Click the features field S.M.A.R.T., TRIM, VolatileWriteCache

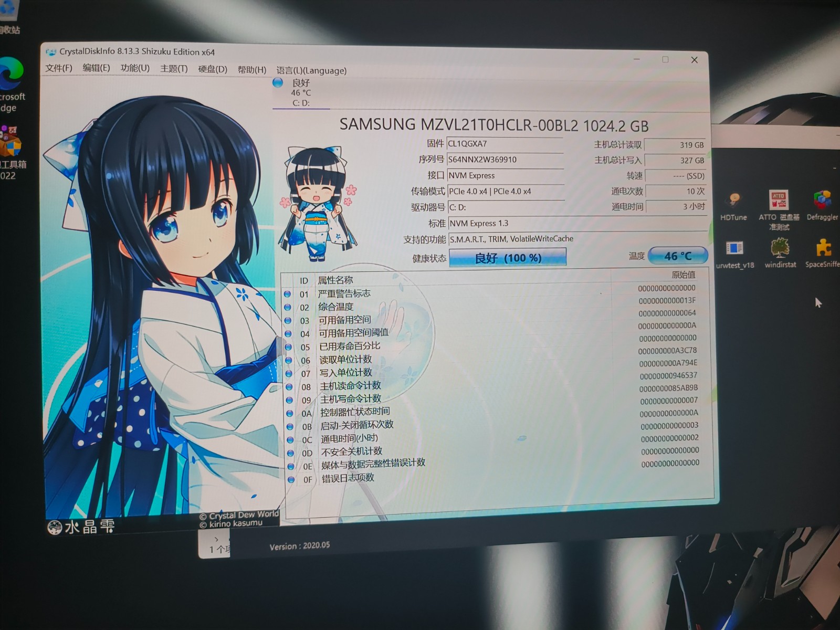pos(578,239)
